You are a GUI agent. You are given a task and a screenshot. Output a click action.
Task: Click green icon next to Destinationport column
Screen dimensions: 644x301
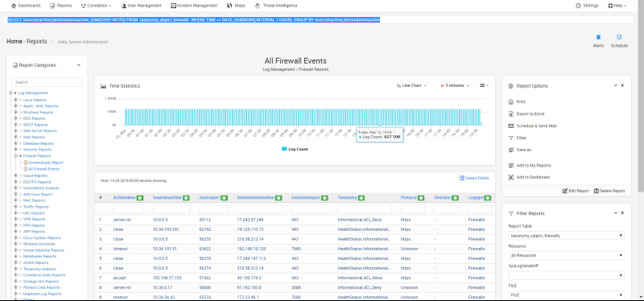click(325, 198)
